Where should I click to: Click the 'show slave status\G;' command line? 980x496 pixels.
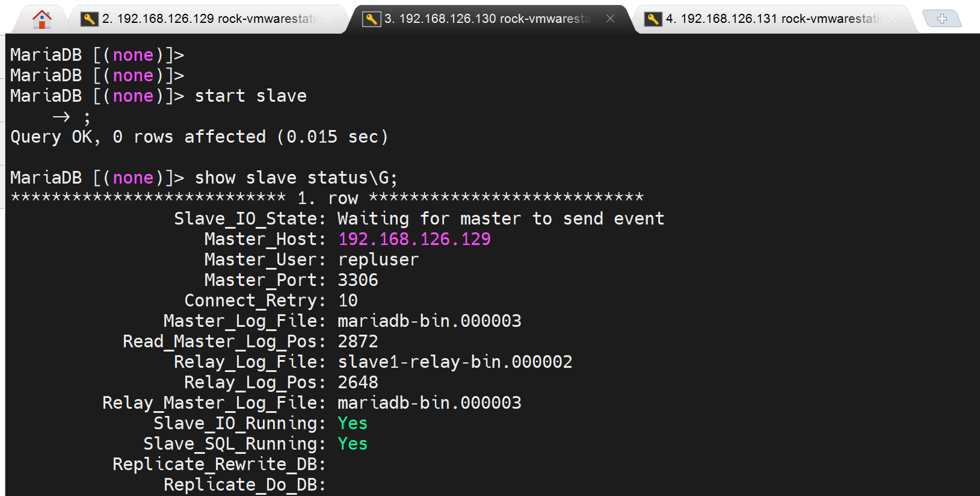pos(295,178)
